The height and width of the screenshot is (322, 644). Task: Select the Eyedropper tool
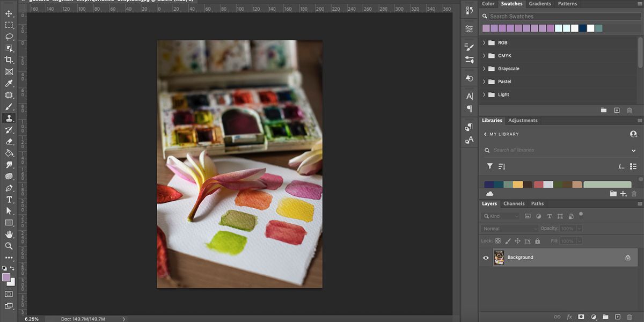(9, 83)
